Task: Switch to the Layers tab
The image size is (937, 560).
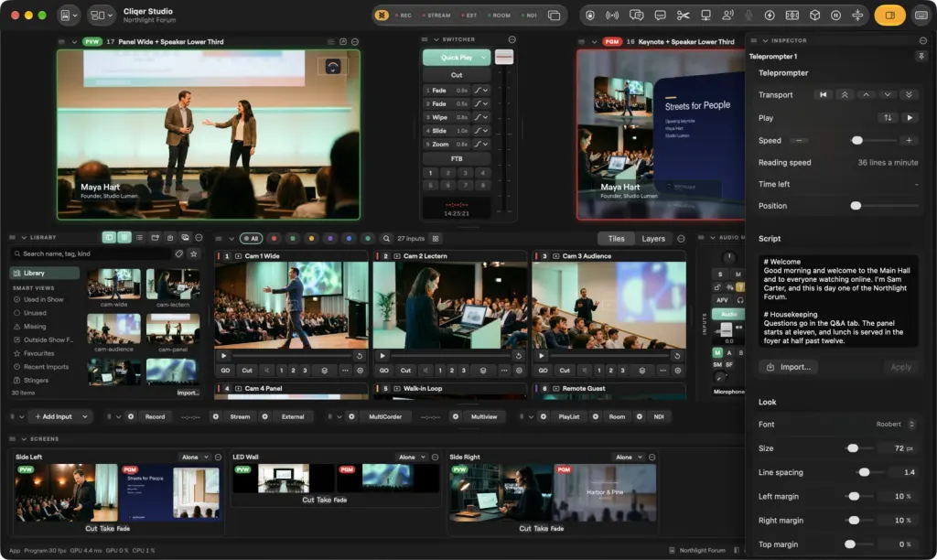Action: click(x=653, y=239)
